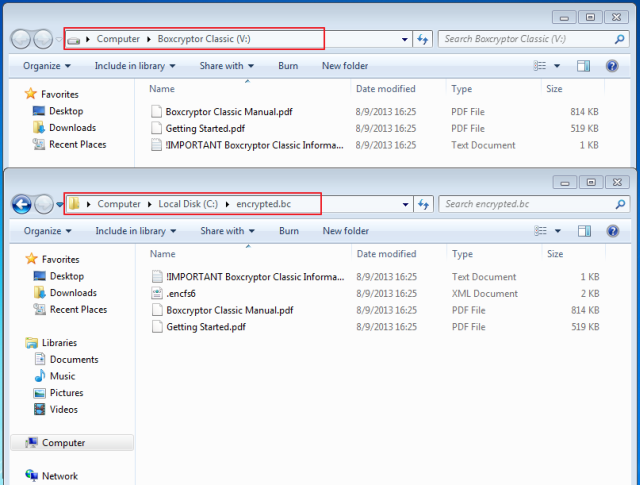Click Back arrow in Boxcryptor Classic window
Viewport: 640px width, 485px height.
pyautogui.click(x=20, y=39)
